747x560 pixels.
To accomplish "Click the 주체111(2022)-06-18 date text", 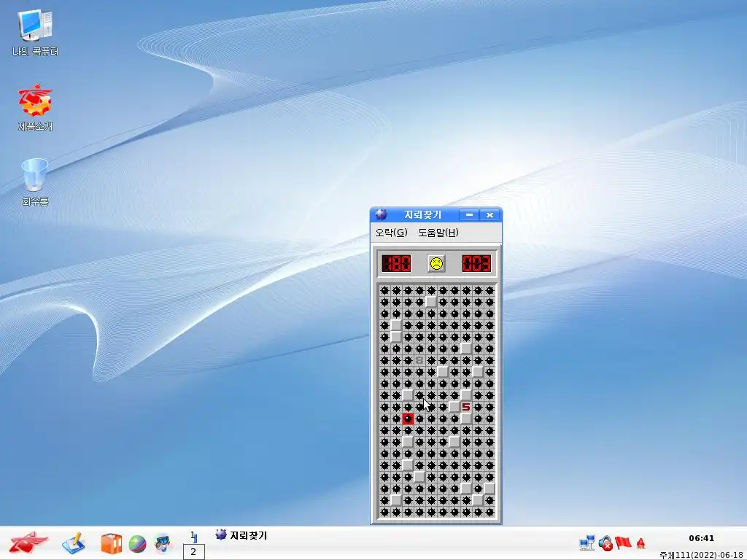I will [x=701, y=555].
